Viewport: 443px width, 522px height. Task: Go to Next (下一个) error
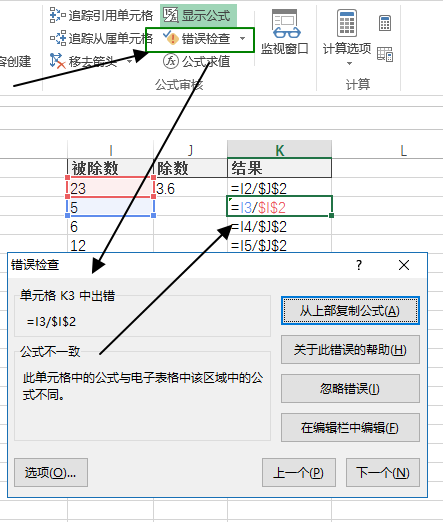coord(383,472)
